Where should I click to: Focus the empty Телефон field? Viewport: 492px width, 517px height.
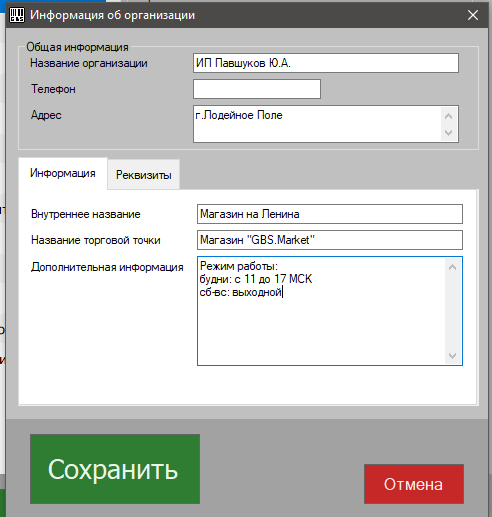click(x=257, y=89)
